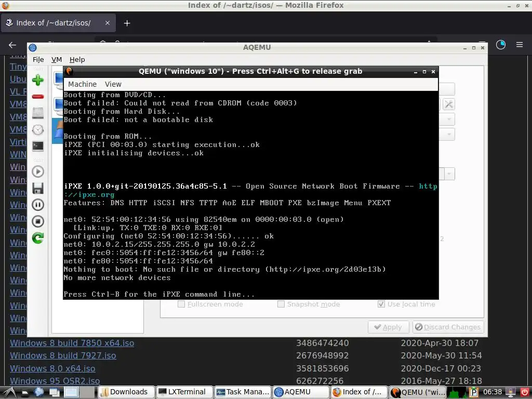Open Windows 8 build 7850 x64.iso link

(x=72, y=343)
